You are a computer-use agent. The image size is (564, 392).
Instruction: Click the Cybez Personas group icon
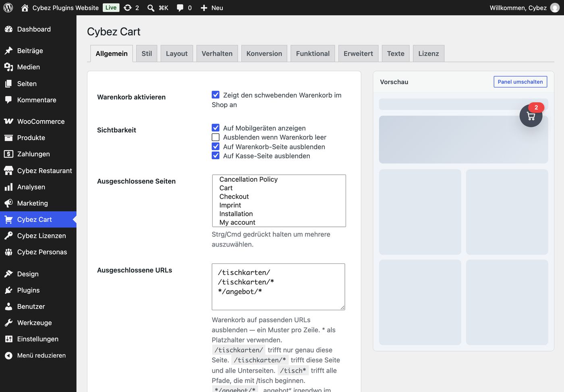pos(8,252)
